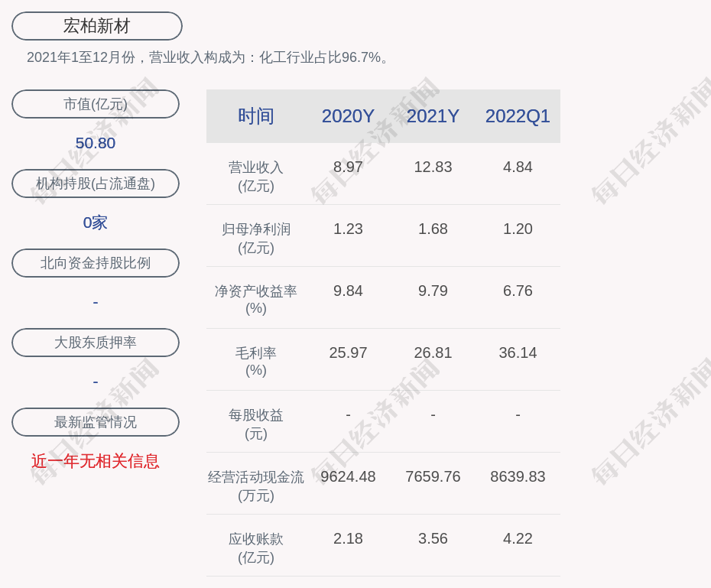
Task: Click the 应收账款(亿元) row label
Action: [256, 548]
